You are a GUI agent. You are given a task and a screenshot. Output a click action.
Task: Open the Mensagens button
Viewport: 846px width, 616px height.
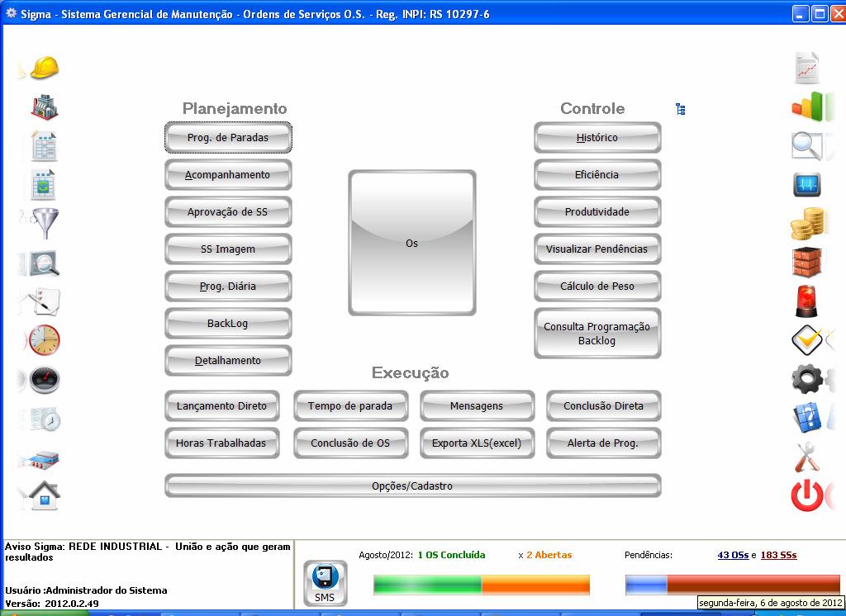tap(477, 406)
